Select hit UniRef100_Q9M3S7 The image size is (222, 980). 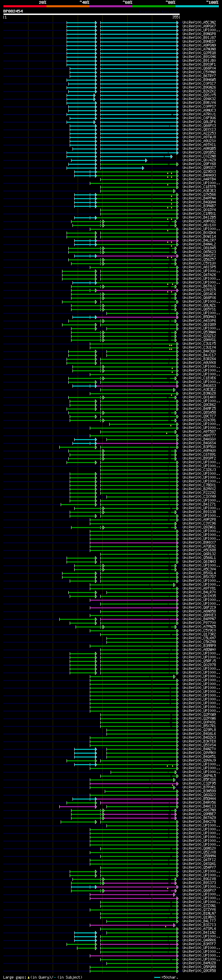click(x=199, y=168)
